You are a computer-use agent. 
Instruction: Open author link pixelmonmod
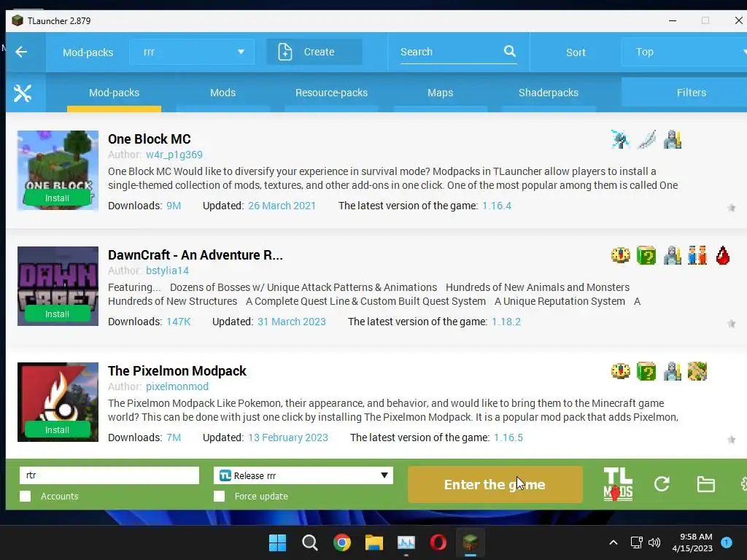177,386
